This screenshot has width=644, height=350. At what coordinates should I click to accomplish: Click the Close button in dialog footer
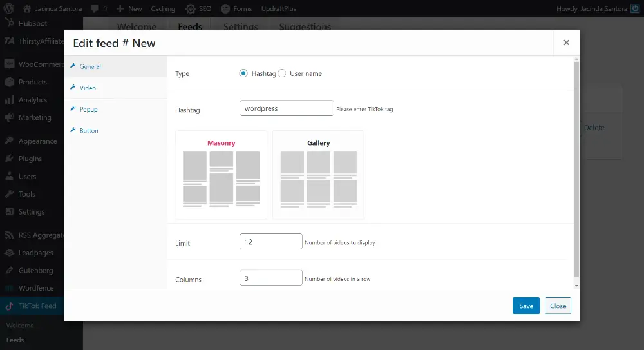click(558, 306)
